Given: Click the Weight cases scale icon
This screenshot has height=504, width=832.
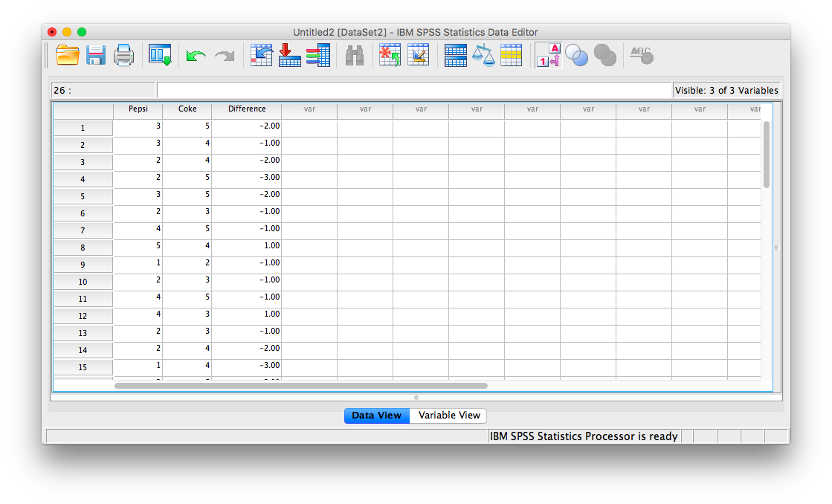Looking at the screenshot, I should point(483,56).
